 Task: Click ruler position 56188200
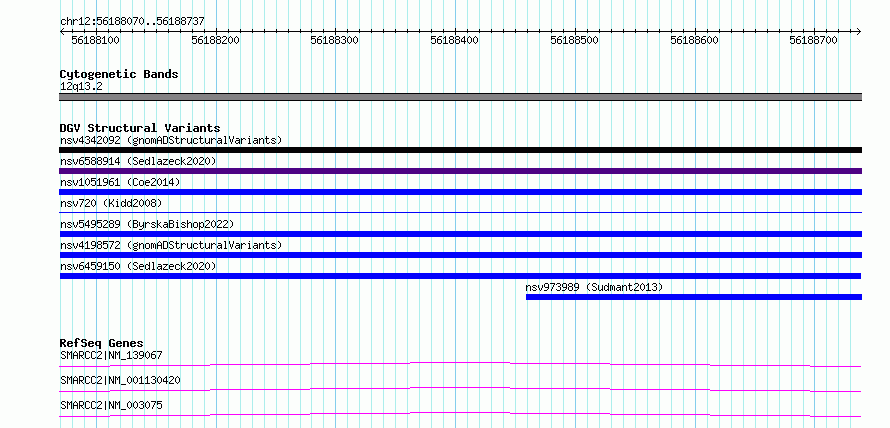point(216,40)
